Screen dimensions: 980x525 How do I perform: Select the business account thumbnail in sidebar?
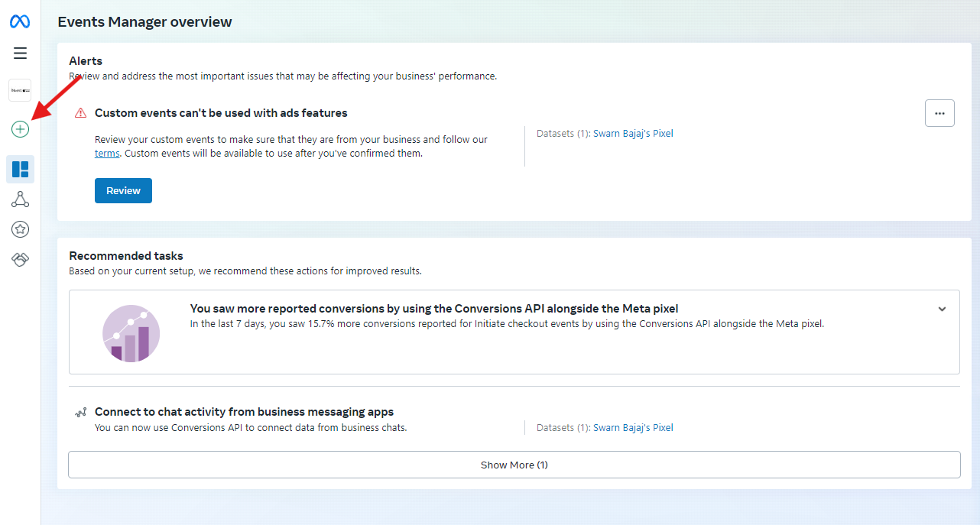[20, 89]
